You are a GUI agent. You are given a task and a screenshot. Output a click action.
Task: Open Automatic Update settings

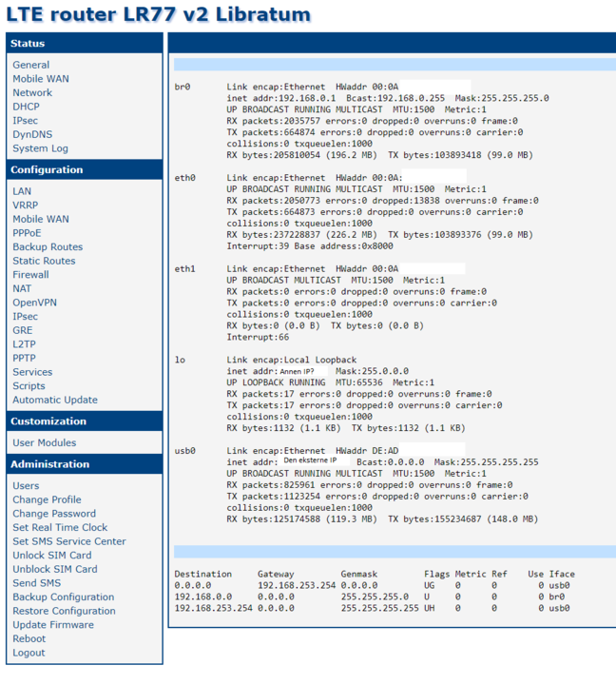55,401
